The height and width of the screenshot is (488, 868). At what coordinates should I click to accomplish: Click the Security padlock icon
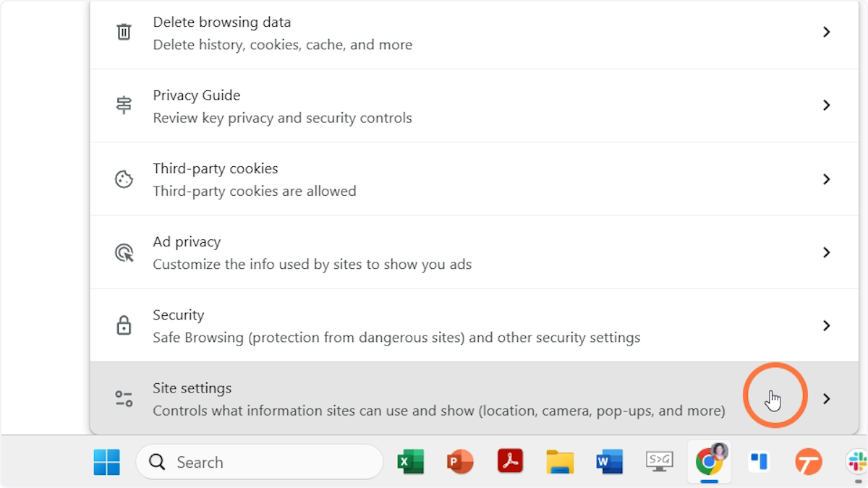click(124, 326)
